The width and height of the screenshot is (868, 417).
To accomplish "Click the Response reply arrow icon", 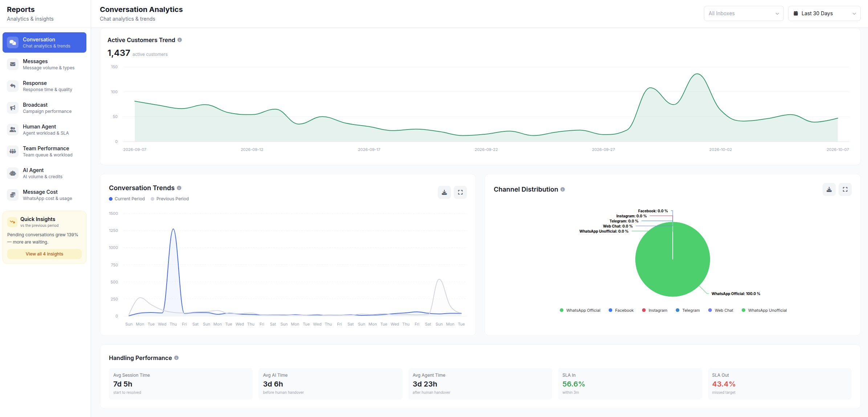I will 13,86.
